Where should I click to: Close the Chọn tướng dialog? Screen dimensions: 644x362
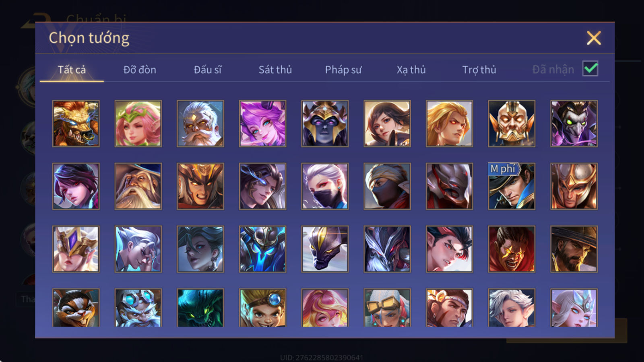tap(594, 38)
